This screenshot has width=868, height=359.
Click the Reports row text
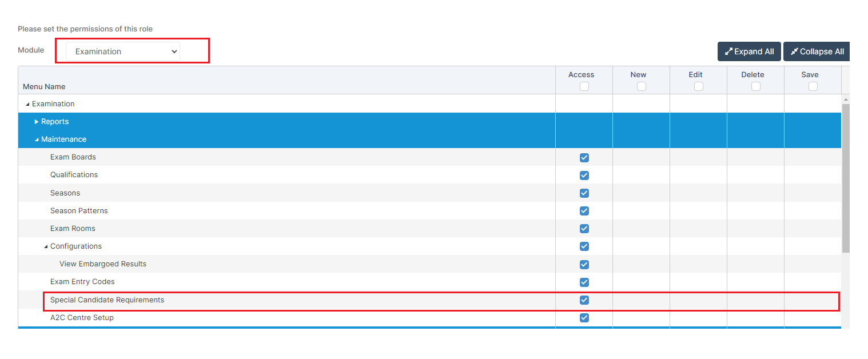tap(55, 122)
